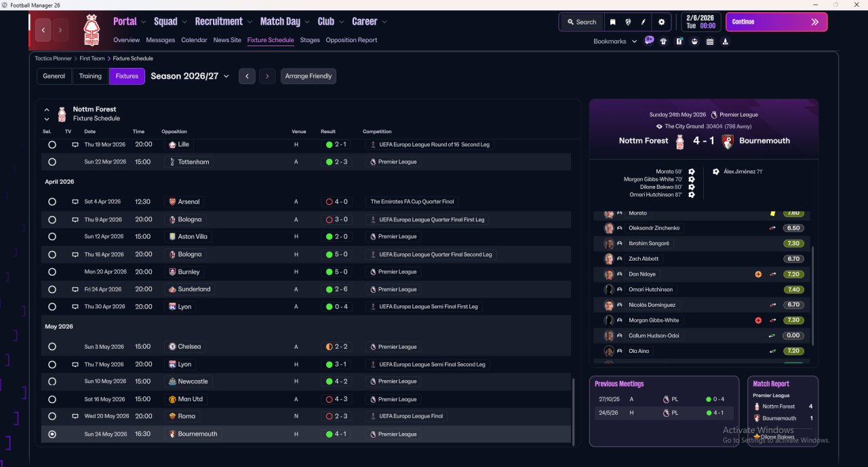Viewport: 868px width, 467px height.
Task: Click the exclamation notice bookmark icon
Action: [679, 41]
